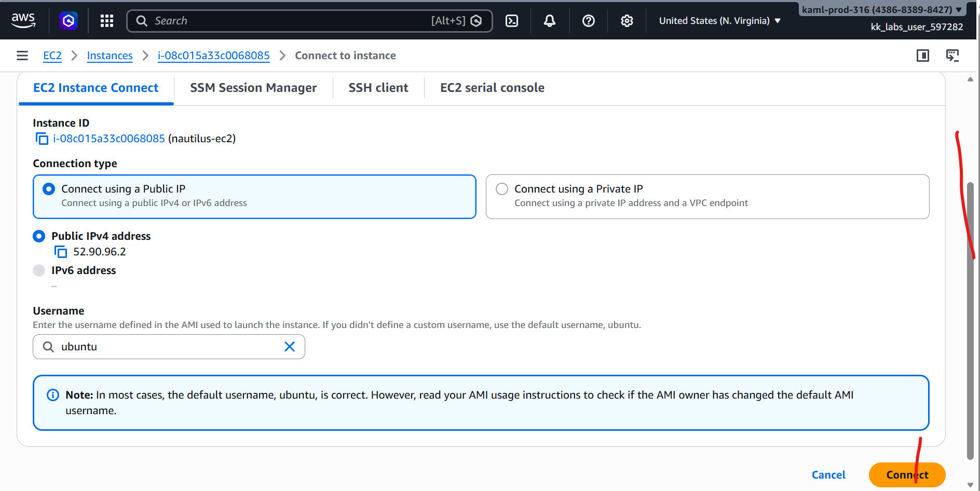Open settings gear in top bar
The image size is (980, 491).
point(627,21)
